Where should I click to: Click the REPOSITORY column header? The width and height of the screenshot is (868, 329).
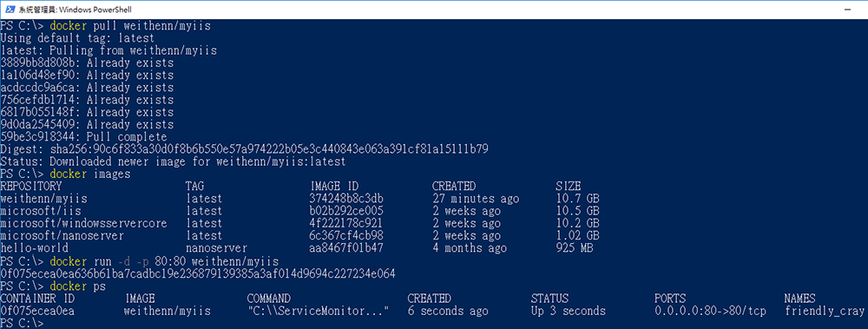[31, 186]
